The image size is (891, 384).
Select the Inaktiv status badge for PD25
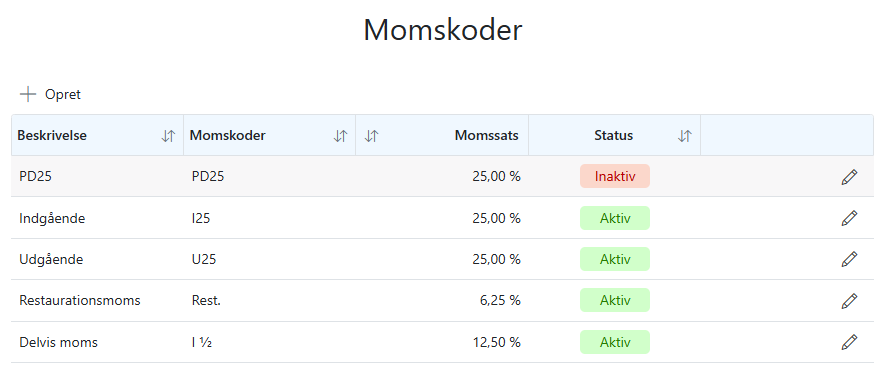point(615,176)
